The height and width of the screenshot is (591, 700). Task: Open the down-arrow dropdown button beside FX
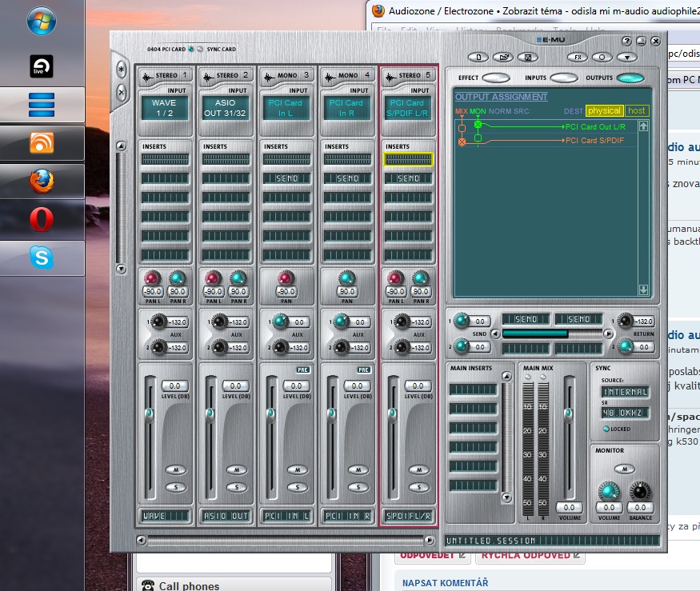(x=626, y=58)
